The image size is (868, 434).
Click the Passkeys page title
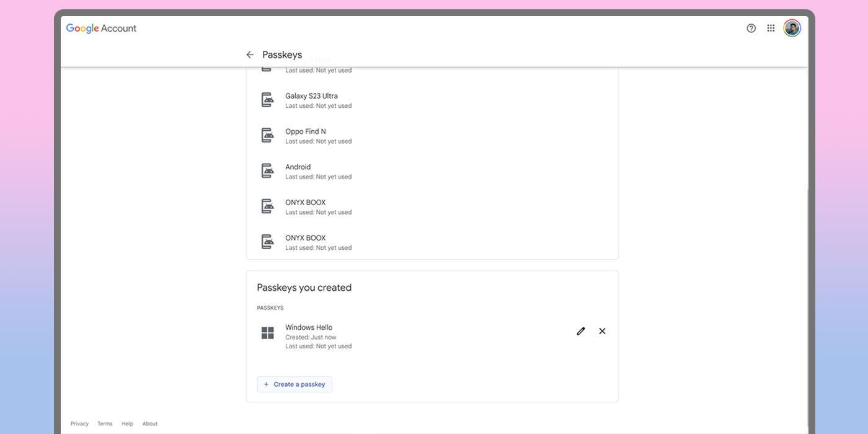[282, 55]
